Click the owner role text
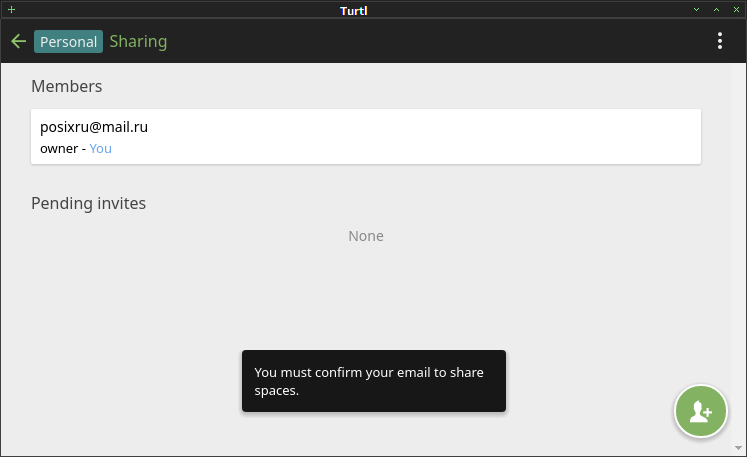The image size is (747, 457). click(59, 149)
